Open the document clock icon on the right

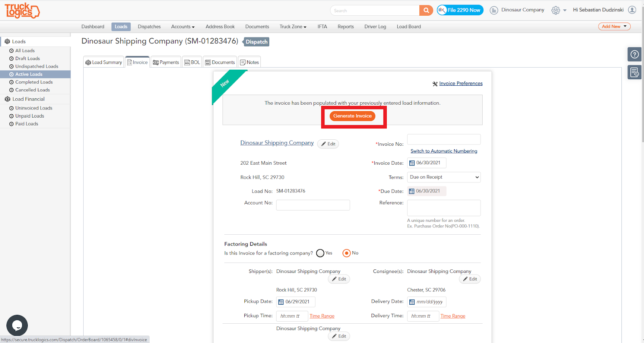point(634,72)
